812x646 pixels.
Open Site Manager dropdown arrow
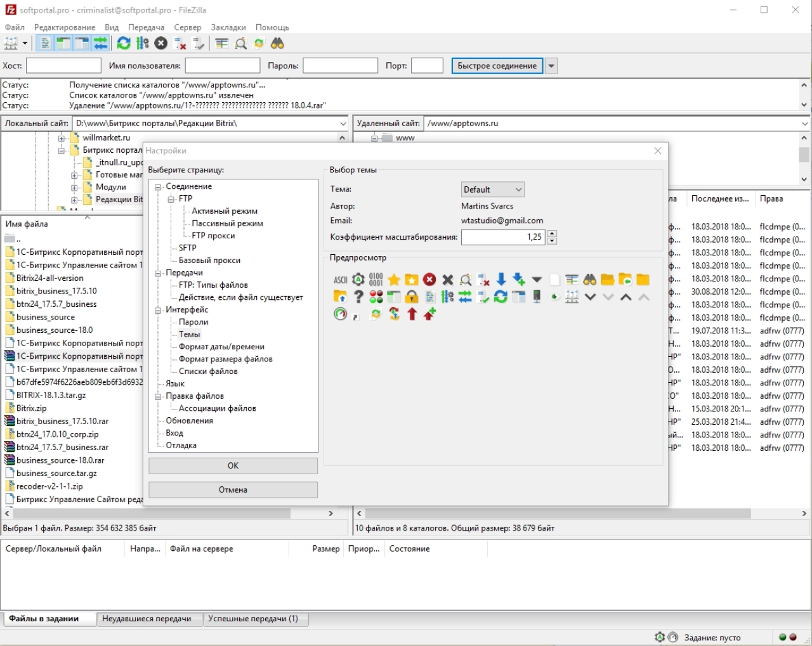pos(25,43)
